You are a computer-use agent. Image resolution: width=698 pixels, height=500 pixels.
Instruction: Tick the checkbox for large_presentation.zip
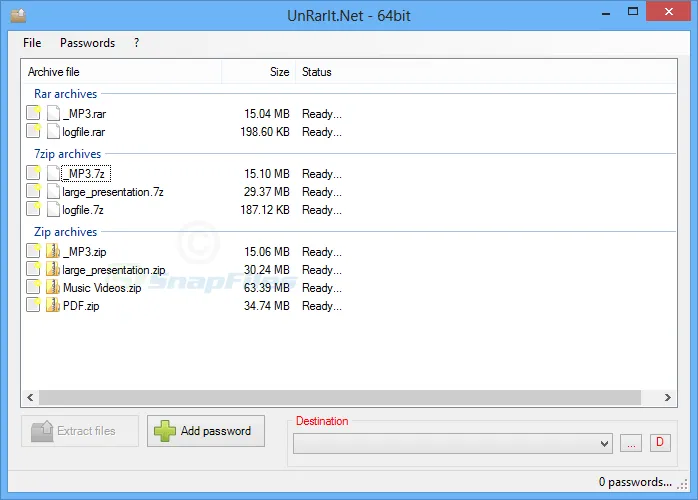(x=33, y=269)
